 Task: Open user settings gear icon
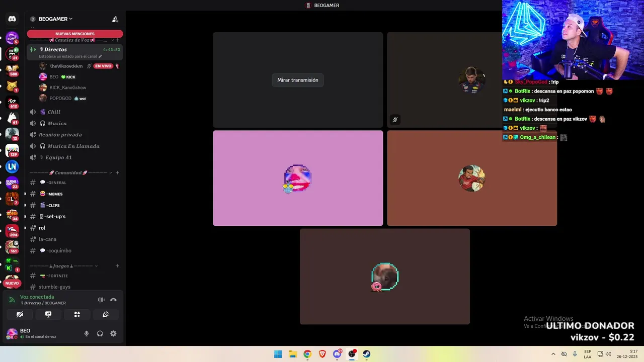113,333
